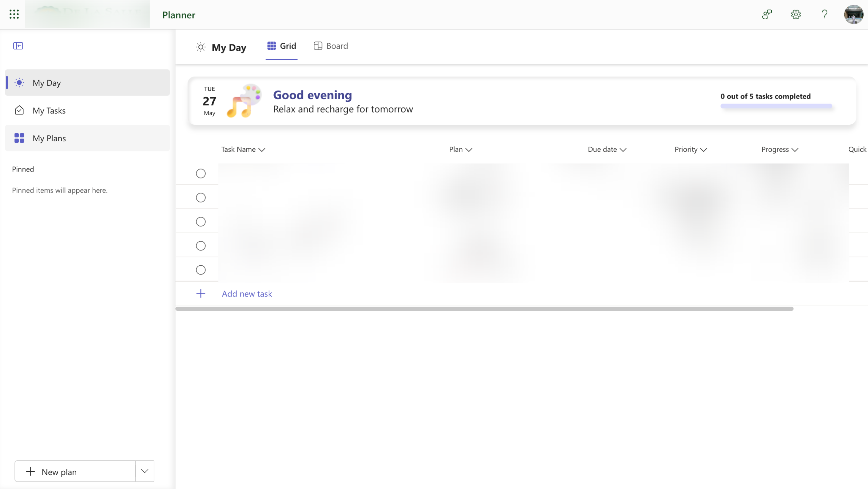Click the plus icon beside Add new task

pyautogui.click(x=201, y=293)
